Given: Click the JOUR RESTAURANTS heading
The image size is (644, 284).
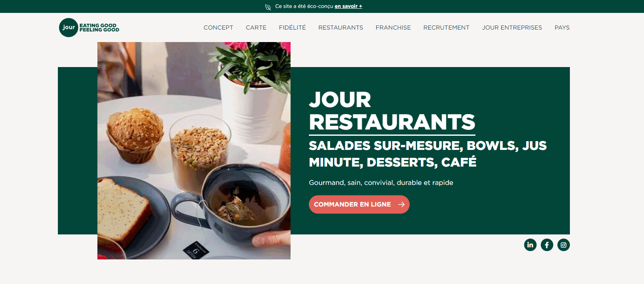Looking at the screenshot, I should click(392, 111).
